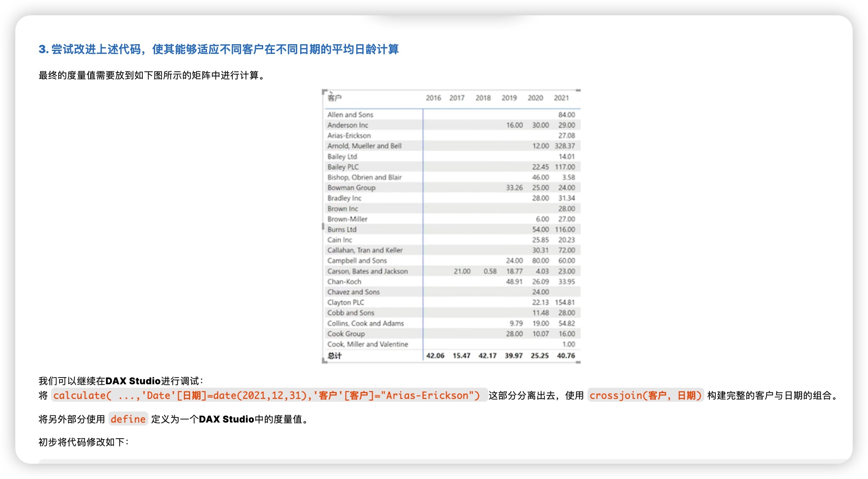Click the top-left corner handle of the matrix
Image resolution: width=868 pixels, height=479 pixels.
324,91
